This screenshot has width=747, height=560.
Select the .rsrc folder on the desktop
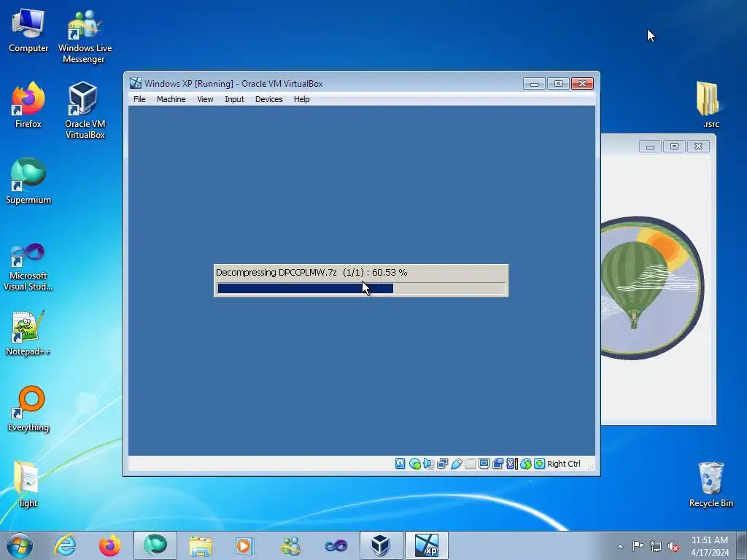pyautogui.click(x=711, y=105)
